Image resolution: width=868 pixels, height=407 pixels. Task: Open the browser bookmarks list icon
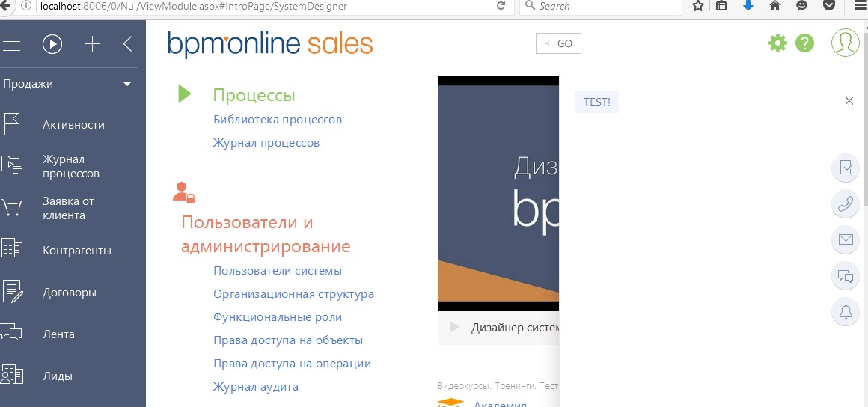click(x=721, y=5)
